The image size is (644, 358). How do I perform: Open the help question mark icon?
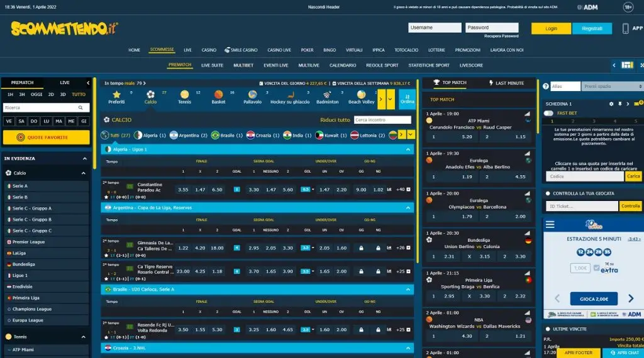(x=546, y=86)
